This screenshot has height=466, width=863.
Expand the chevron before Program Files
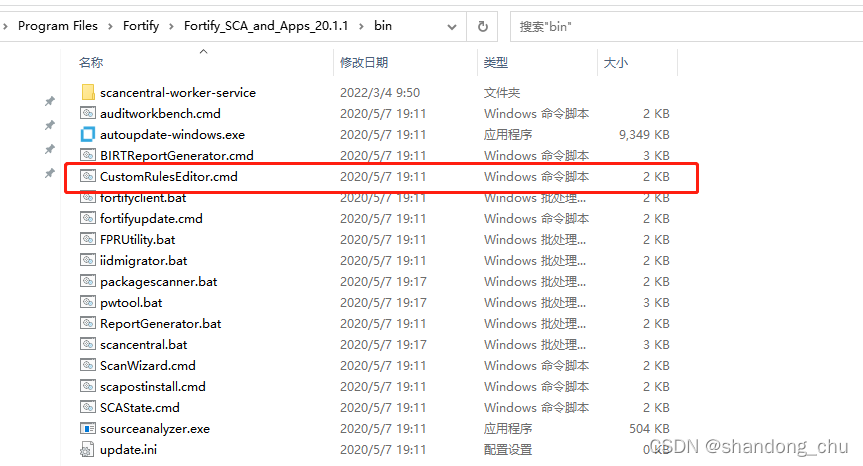tap(5, 26)
